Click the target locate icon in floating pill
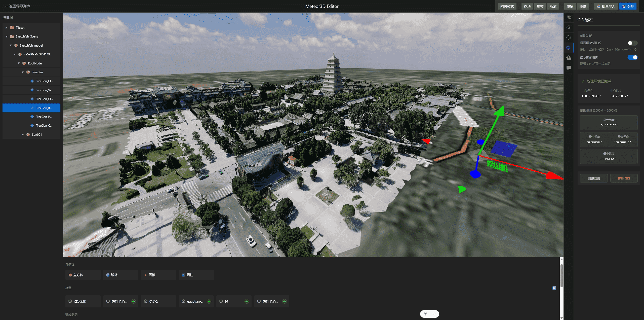The height and width of the screenshot is (320, 644). [434, 314]
